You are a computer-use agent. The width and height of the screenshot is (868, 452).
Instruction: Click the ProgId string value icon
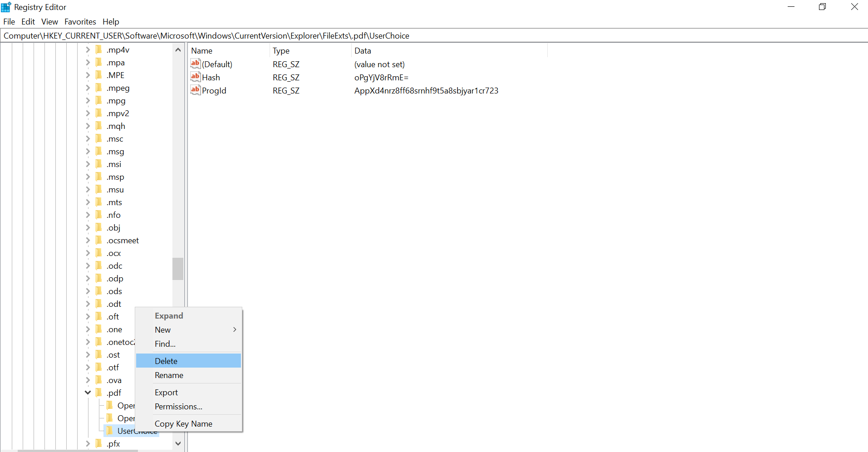point(195,90)
